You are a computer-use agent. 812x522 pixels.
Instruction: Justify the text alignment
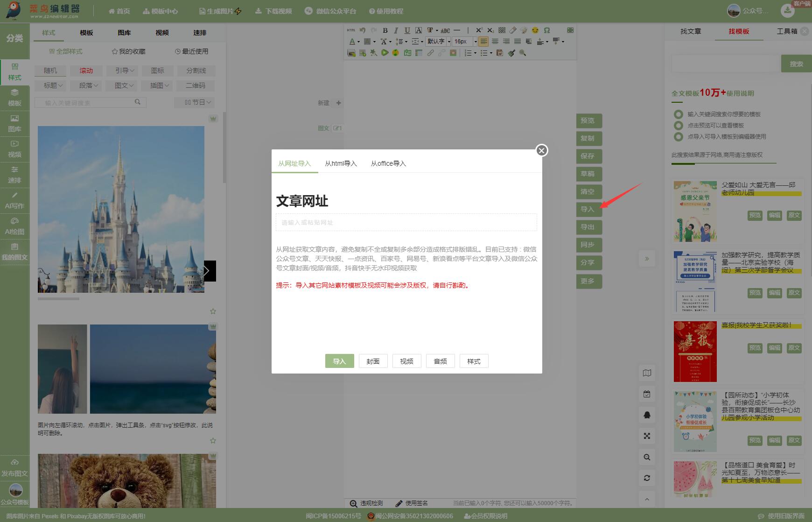pyautogui.click(x=518, y=42)
